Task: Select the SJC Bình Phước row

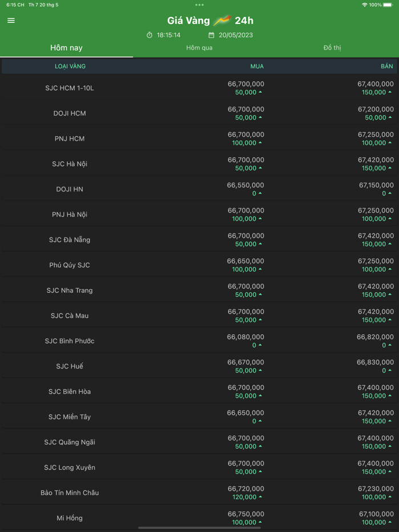Action: [x=199, y=341]
